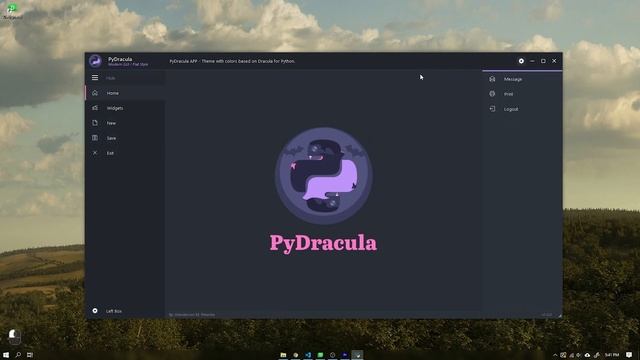
Task: Maximize the PyDracula window
Action: 543,61
